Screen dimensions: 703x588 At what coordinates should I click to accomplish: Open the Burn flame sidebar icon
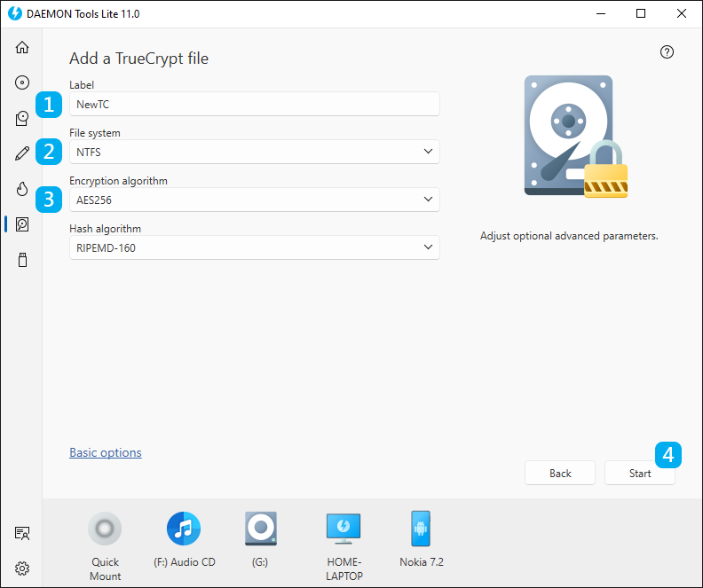[x=22, y=189]
